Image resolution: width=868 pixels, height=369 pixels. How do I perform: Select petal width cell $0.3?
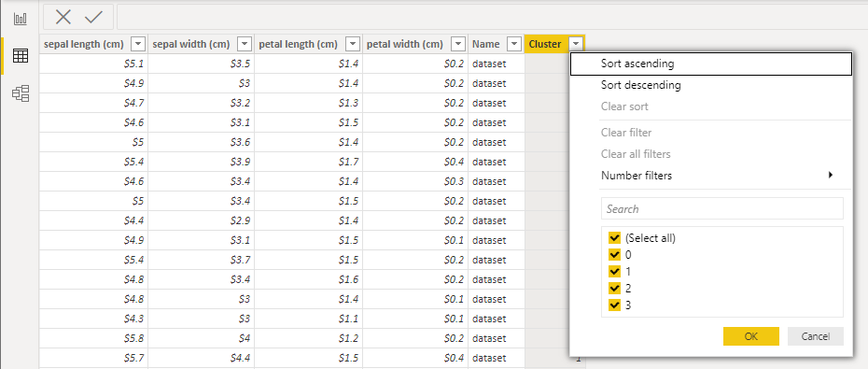pos(415,181)
